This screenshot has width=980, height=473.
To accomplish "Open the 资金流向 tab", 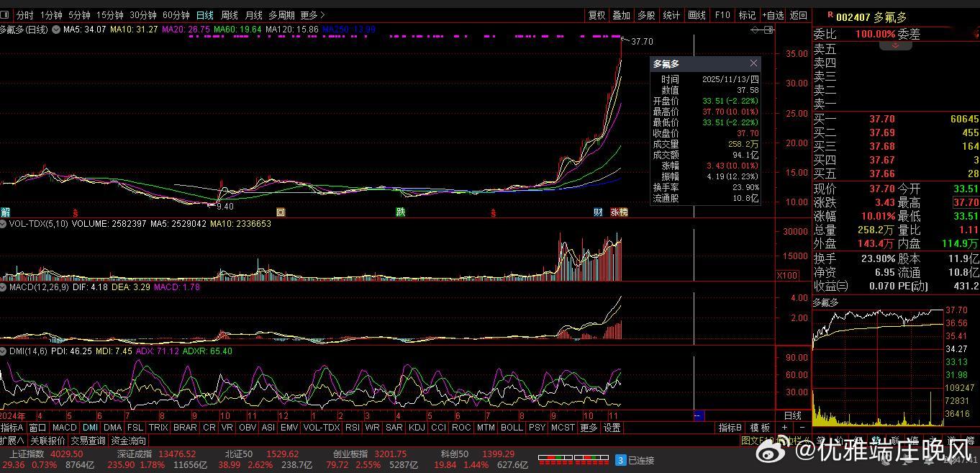I will tap(129, 441).
